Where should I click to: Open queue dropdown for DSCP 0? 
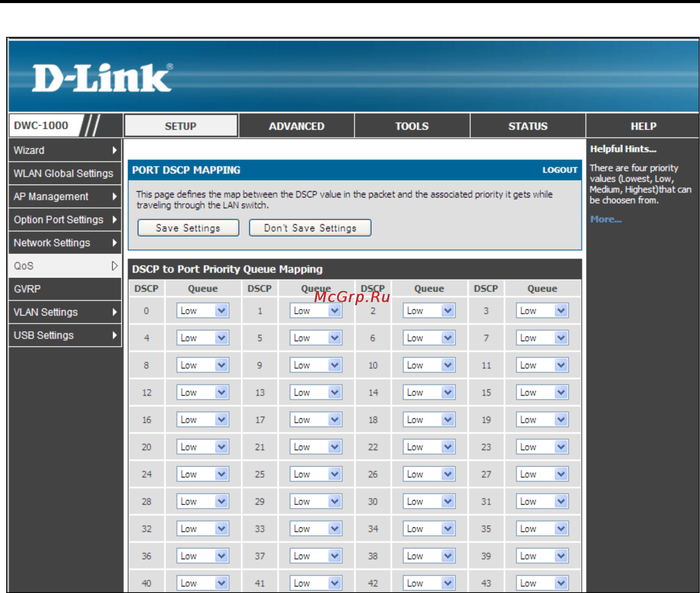203,311
